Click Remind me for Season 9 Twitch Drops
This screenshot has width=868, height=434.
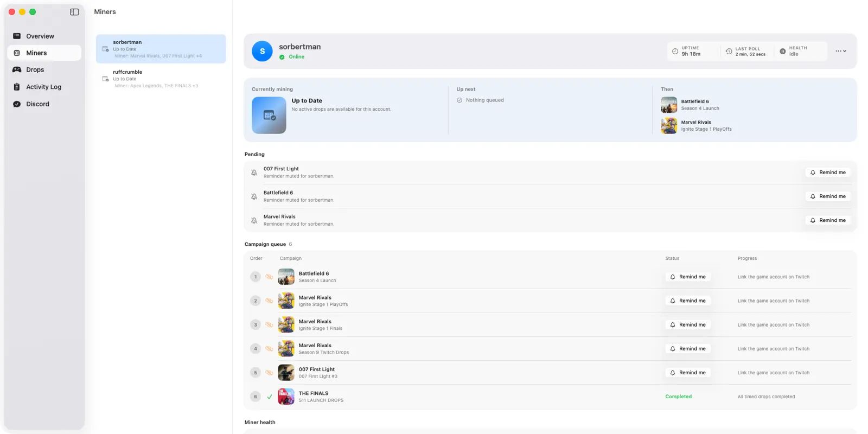(688, 348)
